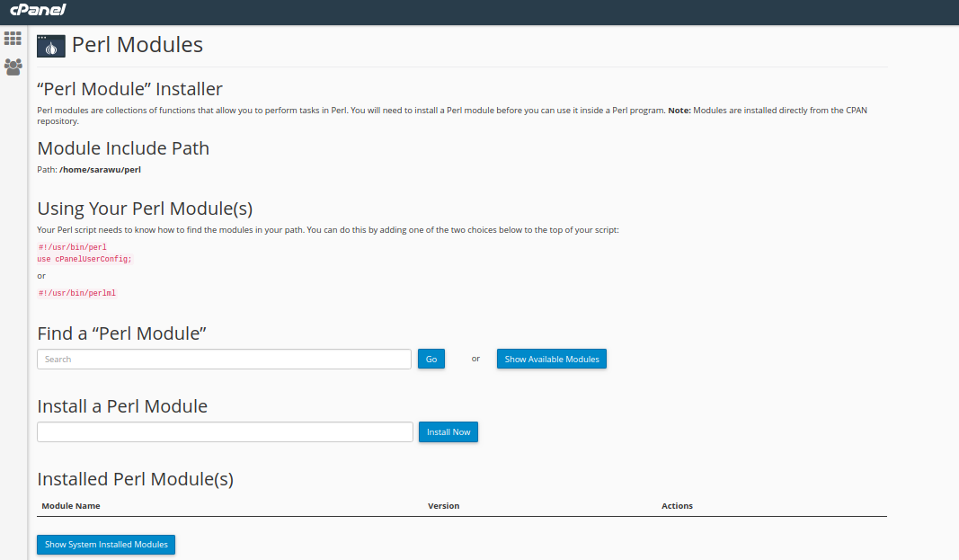Click Show Available Modules button
Screen dimensions: 959x560
(x=552, y=360)
